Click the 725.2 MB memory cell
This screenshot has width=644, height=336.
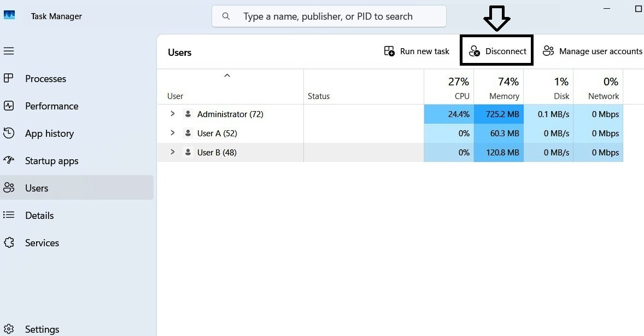[x=499, y=114]
